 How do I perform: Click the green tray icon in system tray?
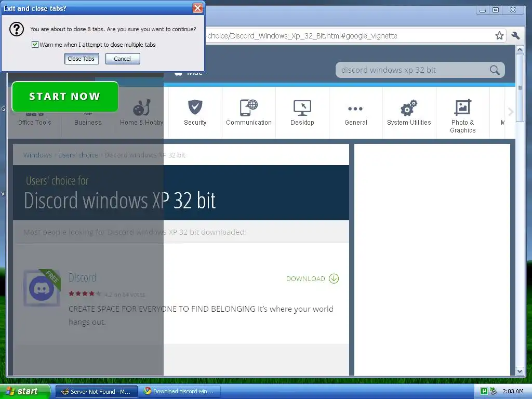484,391
